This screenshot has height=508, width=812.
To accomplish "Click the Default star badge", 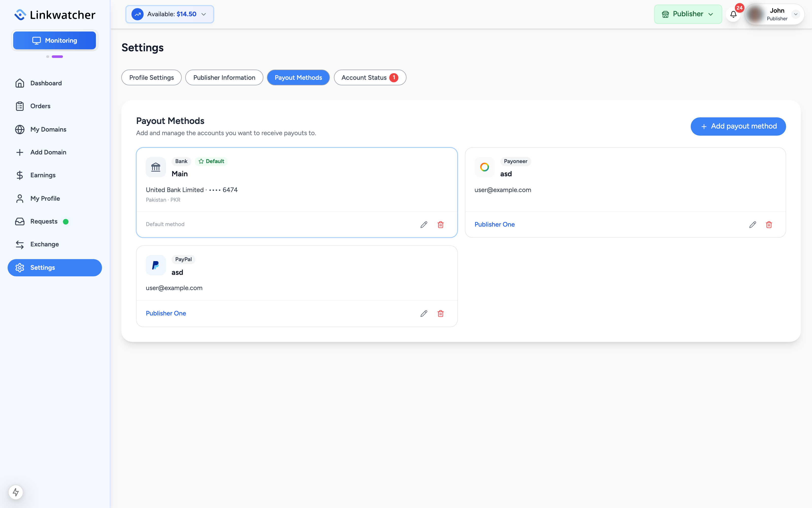I will 211,161.
